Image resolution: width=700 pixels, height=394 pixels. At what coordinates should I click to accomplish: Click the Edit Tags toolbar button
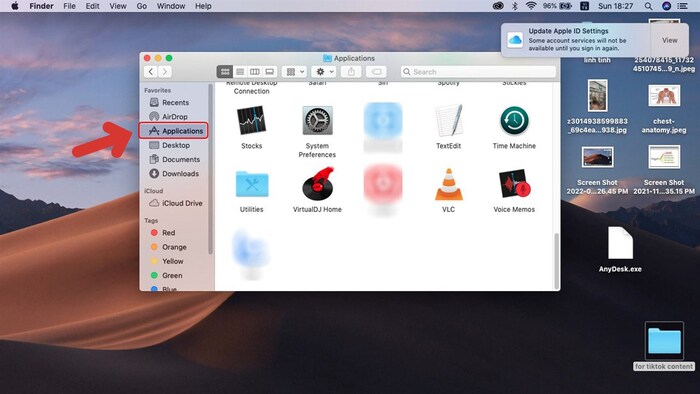[376, 71]
